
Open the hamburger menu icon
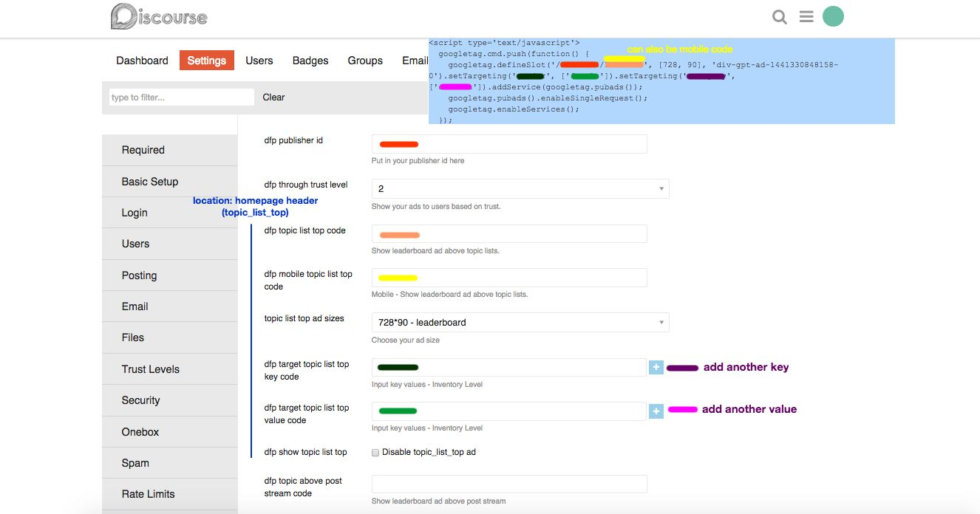point(806,16)
